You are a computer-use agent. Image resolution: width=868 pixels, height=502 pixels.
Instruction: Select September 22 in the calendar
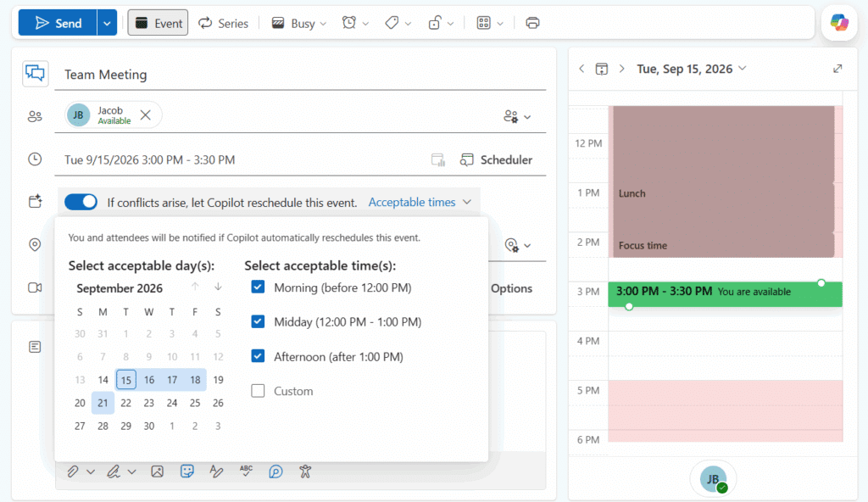pos(126,403)
